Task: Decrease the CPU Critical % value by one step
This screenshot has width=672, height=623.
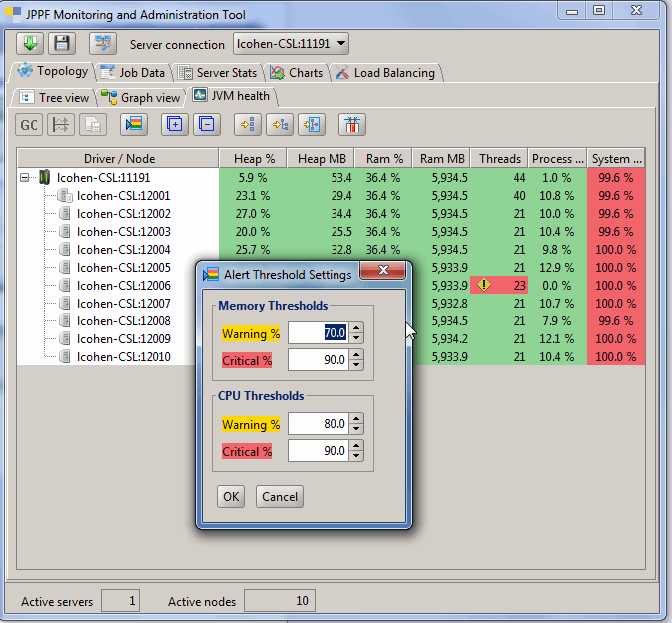Action: tap(357, 456)
